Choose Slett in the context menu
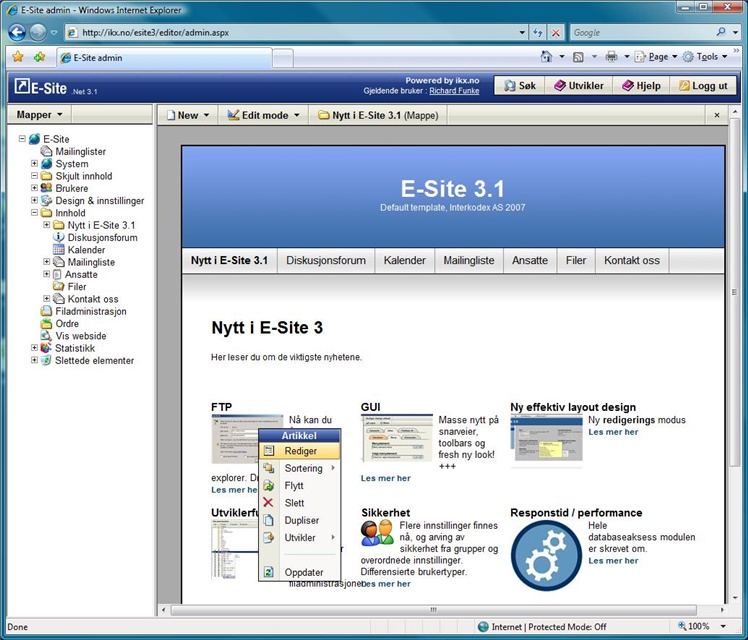This screenshot has width=748, height=640. coord(300,503)
